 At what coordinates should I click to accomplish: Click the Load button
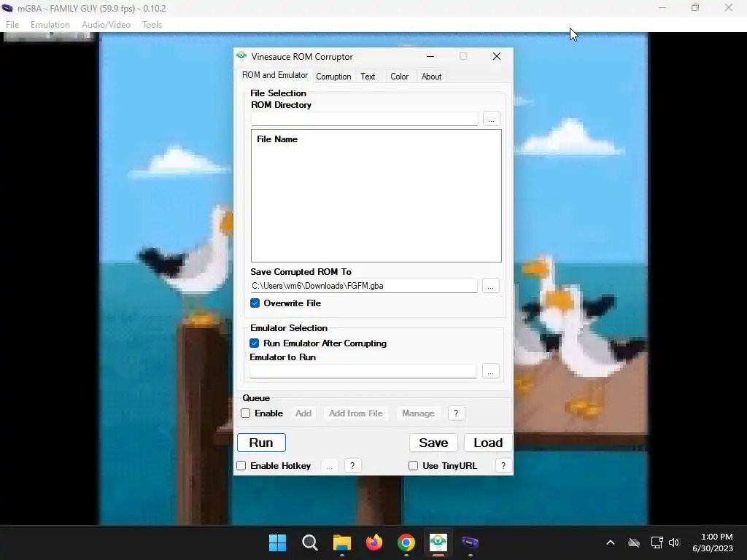click(x=488, y=443)
